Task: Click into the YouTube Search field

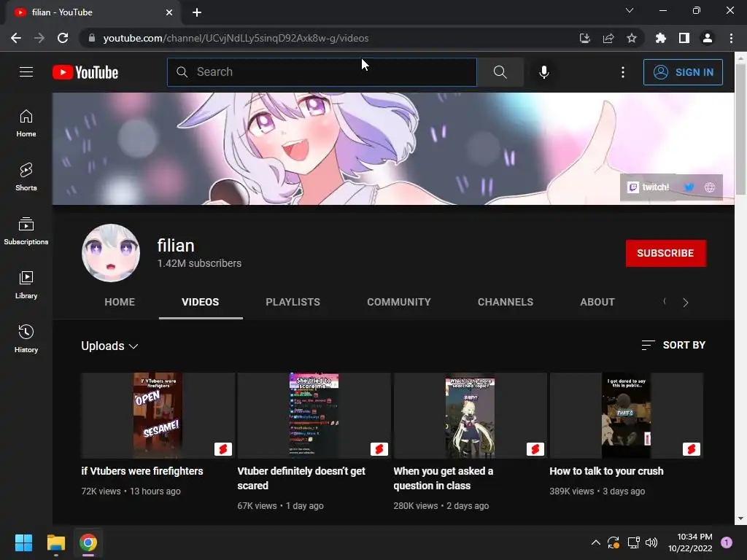Action: tap(322, 72)
